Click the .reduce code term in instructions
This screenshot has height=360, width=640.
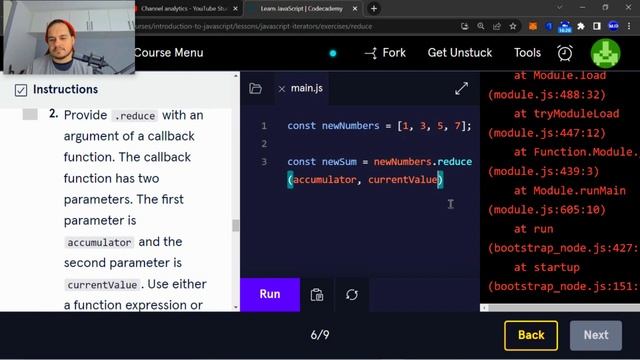coord(135,116)
